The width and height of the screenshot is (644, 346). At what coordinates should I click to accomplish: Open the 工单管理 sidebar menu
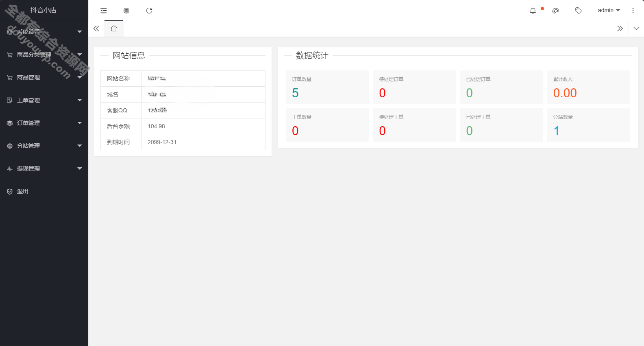44,100
